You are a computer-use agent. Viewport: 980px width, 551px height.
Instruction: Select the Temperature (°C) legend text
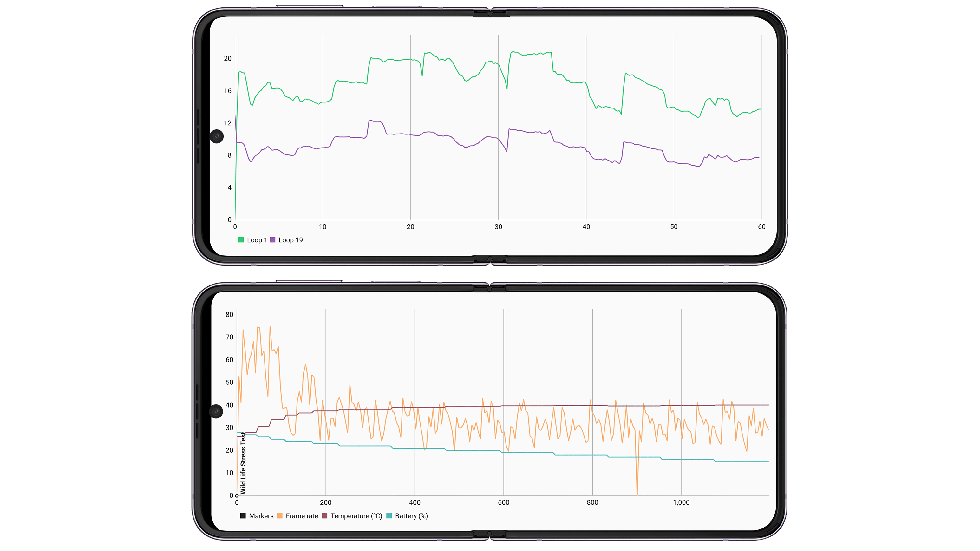coord(356,516)
